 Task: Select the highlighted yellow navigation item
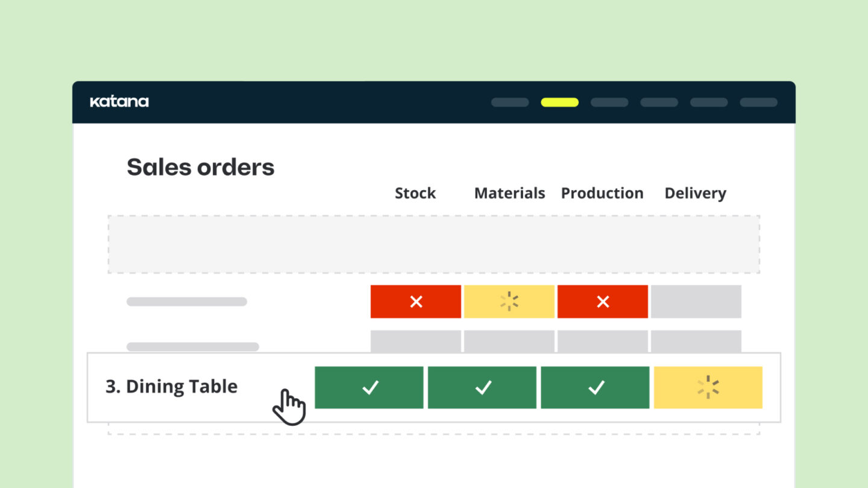tap(559, 103)
